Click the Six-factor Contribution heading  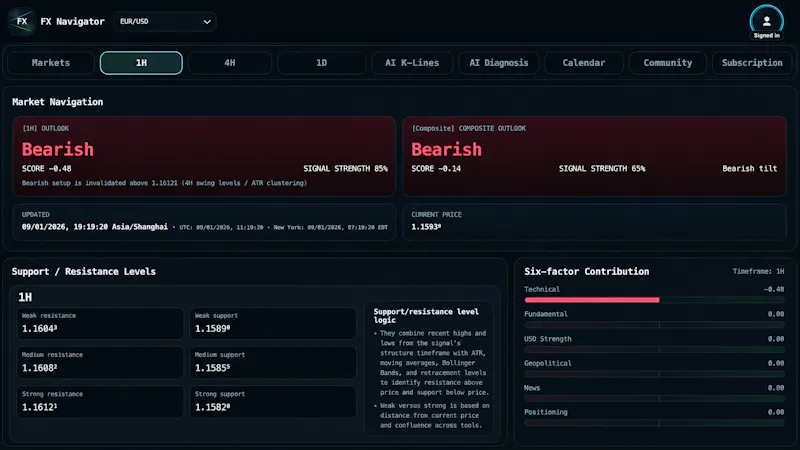pos(587,271)
